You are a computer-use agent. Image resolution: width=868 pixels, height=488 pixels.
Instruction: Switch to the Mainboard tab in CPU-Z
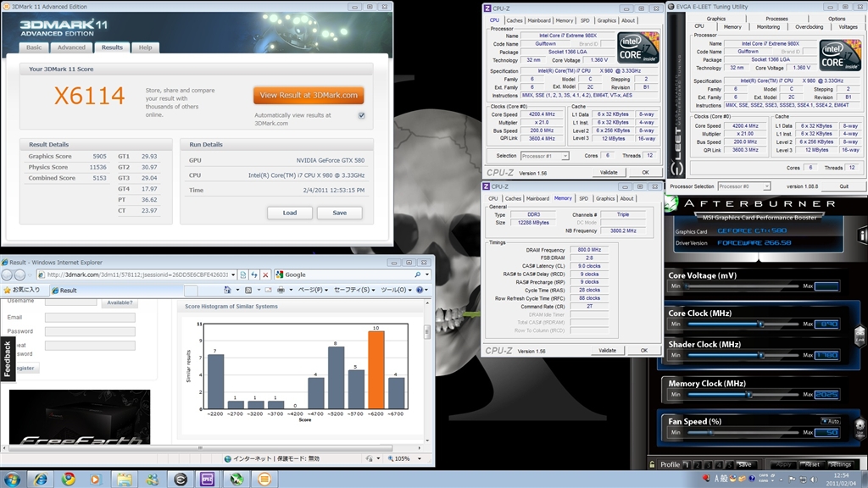pyautogui.click(x=538, y=20)
